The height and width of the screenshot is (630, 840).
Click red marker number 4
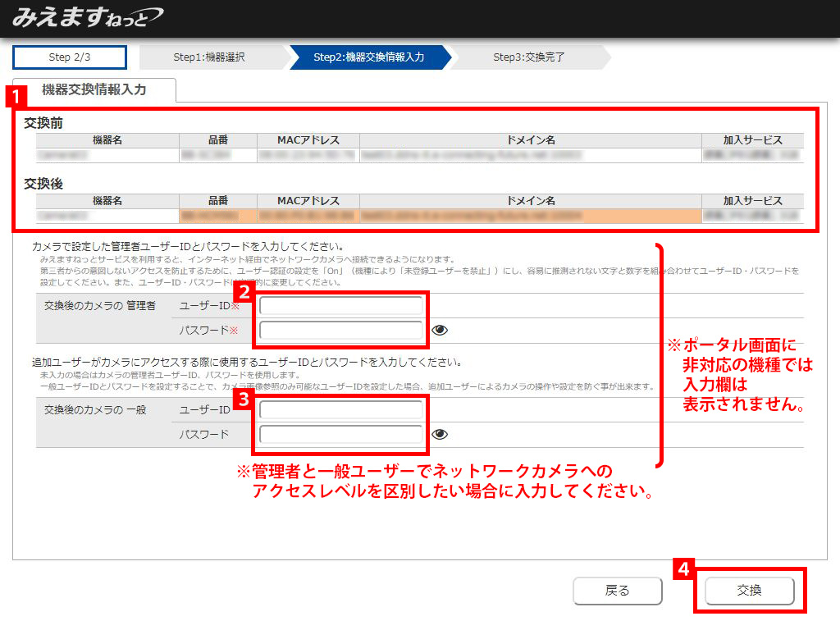point(682,568)
